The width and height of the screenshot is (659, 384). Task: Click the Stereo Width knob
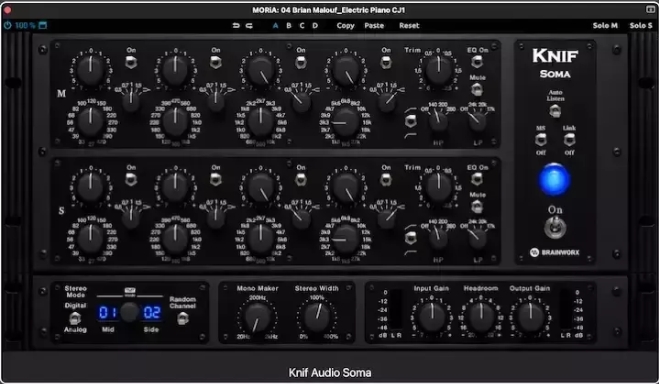pos(317,317)
